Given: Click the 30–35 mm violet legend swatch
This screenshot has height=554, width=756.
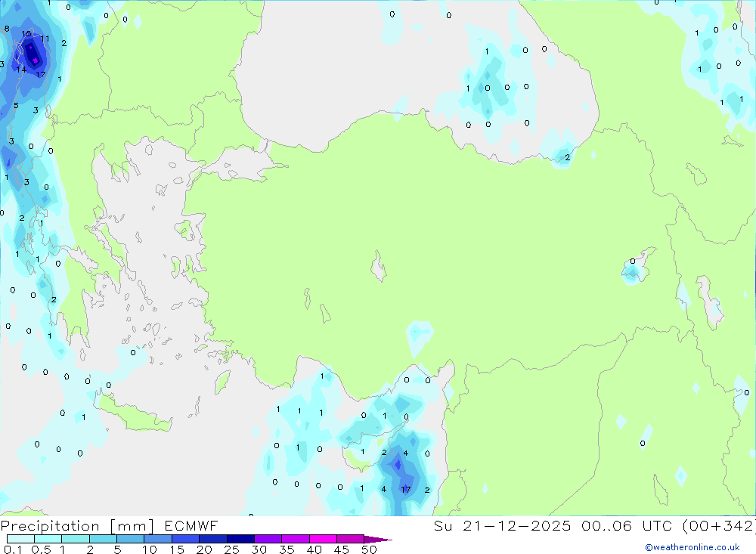Looking at the screenshot, I should click(x=268, y=539).
